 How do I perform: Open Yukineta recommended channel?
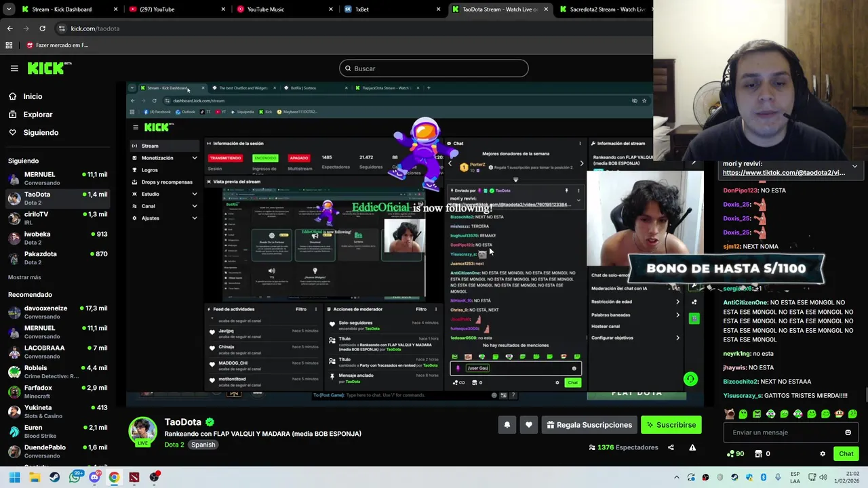[57, 411]
